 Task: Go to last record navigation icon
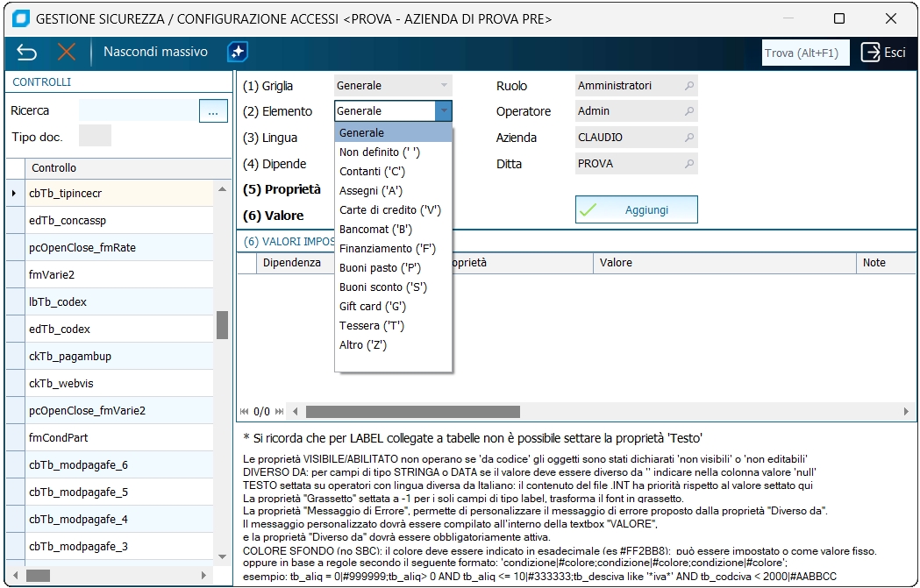coord(279,412)
